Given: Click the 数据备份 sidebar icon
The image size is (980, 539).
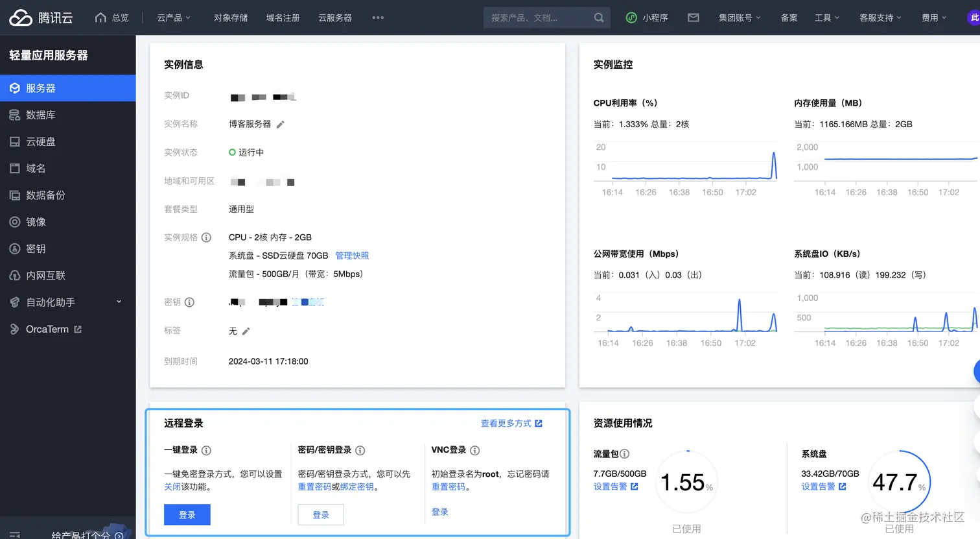Looking at the screenshot, I should pos(15,195).
